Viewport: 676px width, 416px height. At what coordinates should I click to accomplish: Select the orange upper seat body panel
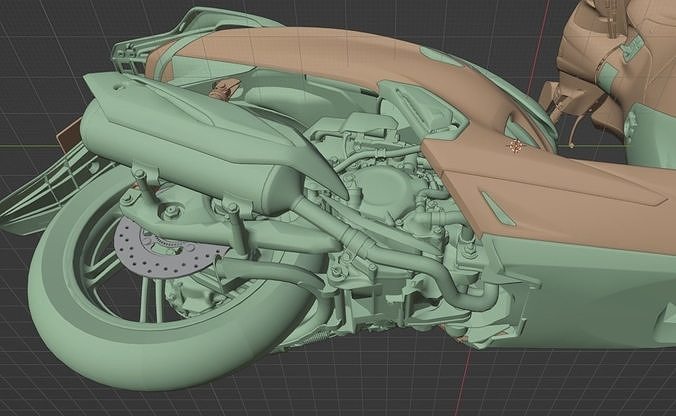[330, 52]
